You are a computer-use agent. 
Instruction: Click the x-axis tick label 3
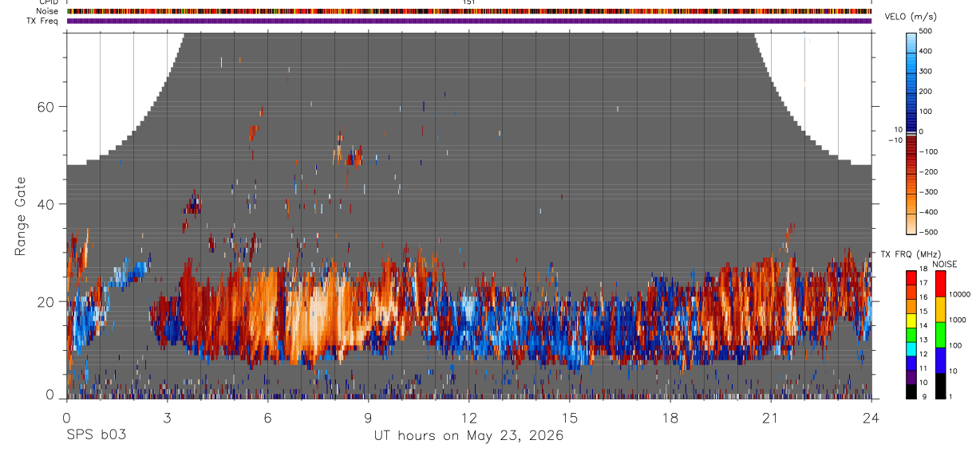pyautogui.click(x=167, y=418)
